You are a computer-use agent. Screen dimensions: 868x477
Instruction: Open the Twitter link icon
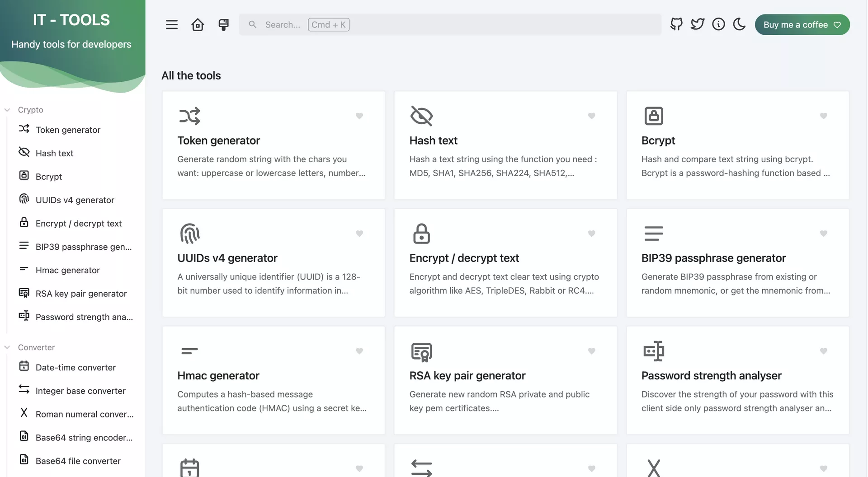point(697,24)
